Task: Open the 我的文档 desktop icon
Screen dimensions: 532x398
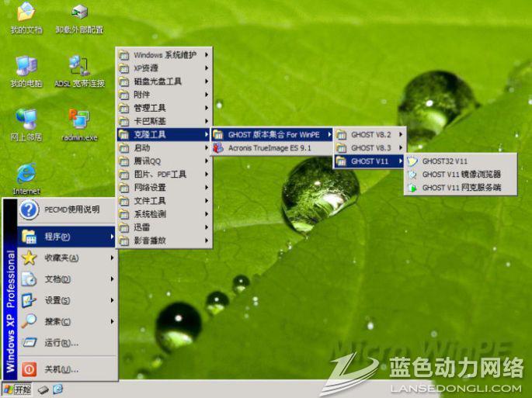Action: (x=26, y=13)
